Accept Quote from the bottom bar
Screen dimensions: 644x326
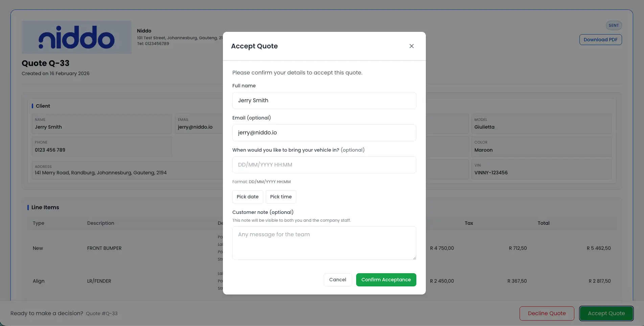coord(606,313)
